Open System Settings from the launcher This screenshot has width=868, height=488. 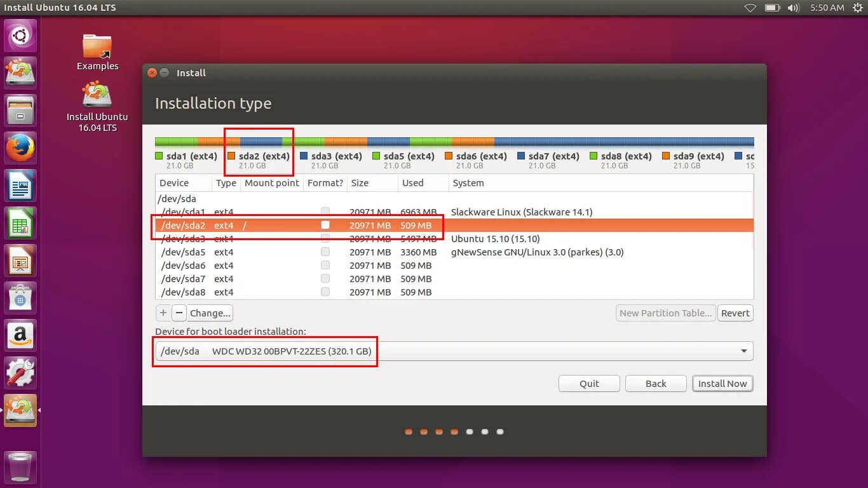(20, 373)
